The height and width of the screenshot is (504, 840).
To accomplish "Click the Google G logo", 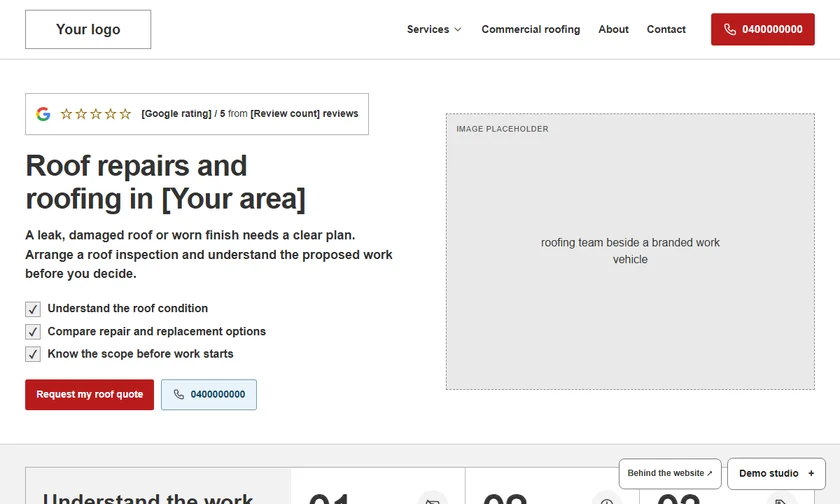I will pyautogui.click(x=43, y=114).
